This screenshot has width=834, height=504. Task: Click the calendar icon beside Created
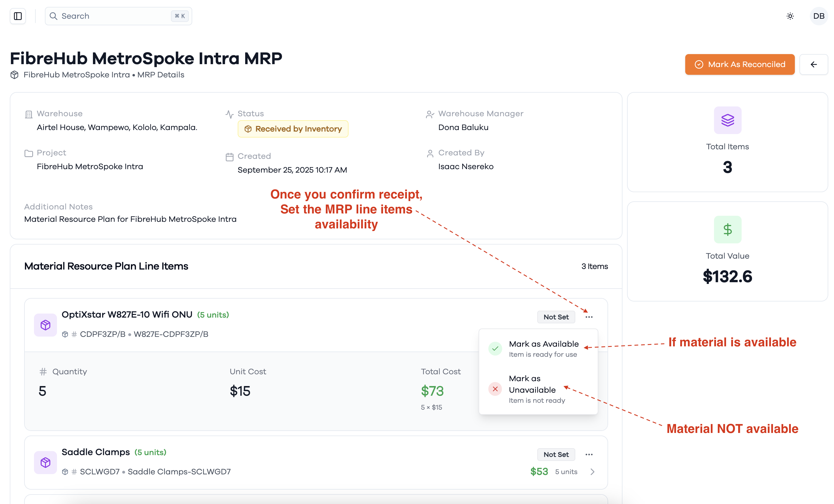pos(229,157)
